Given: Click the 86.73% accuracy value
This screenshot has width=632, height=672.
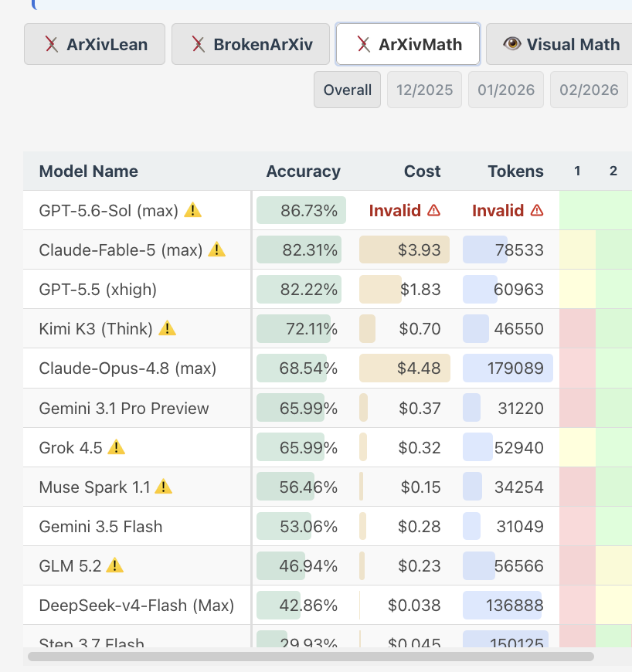Looking at the screenshot, I should coord(309,210).
